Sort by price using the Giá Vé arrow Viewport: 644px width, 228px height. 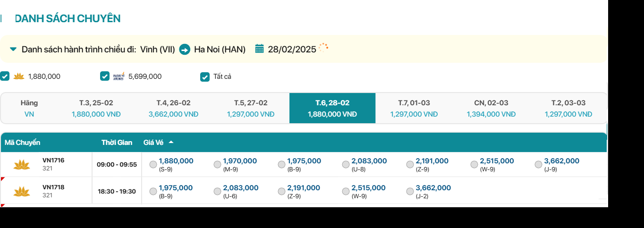[x=171, y=142]
